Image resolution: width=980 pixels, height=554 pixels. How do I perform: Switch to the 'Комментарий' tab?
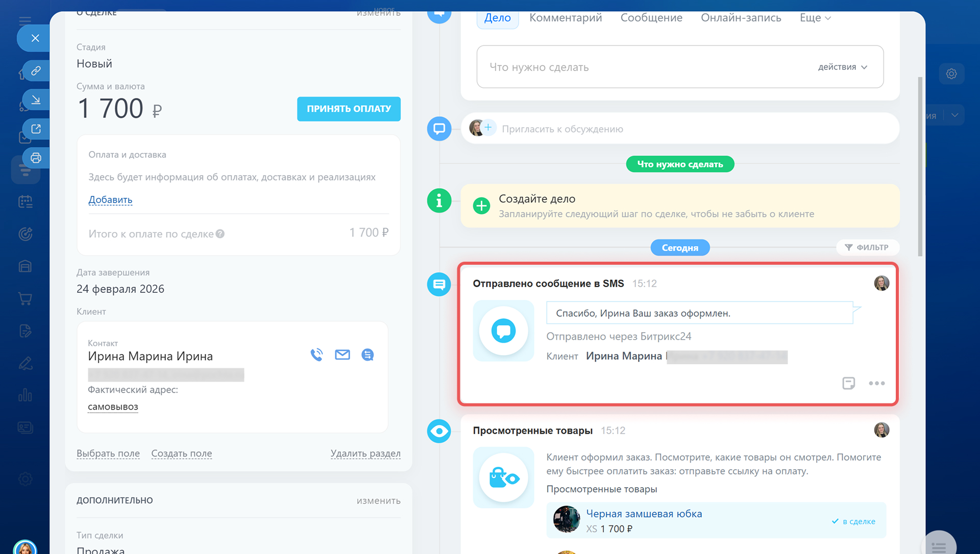pos(566,18)
